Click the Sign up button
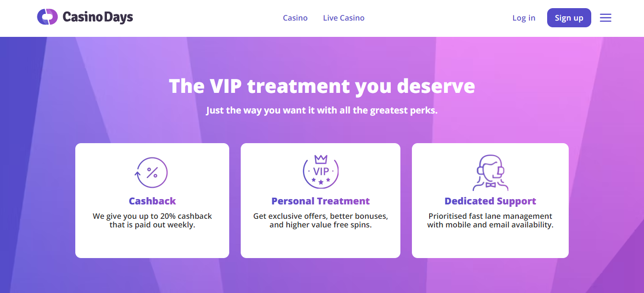The height and width of the screenshot is (293, 644). (x=569, y=18)
